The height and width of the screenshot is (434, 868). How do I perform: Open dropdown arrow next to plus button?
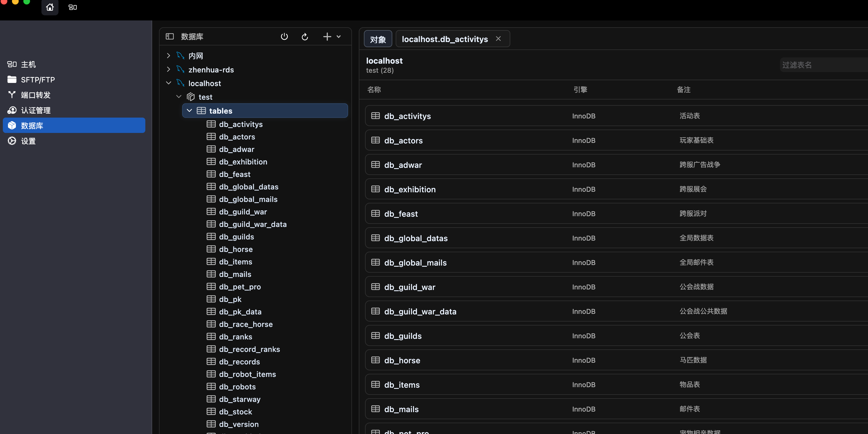coord(339,36)
